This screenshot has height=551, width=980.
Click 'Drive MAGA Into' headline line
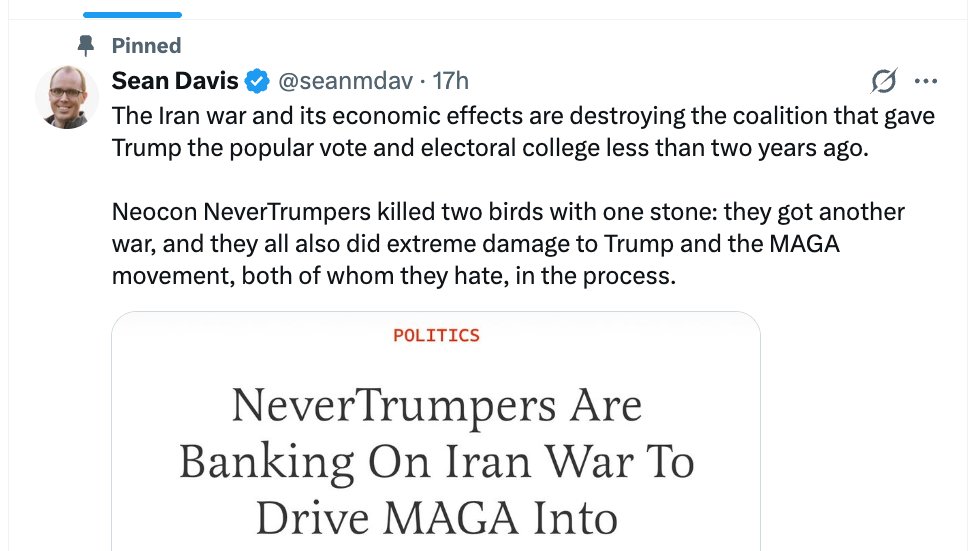pyautogui.click(x=436, y=519)
